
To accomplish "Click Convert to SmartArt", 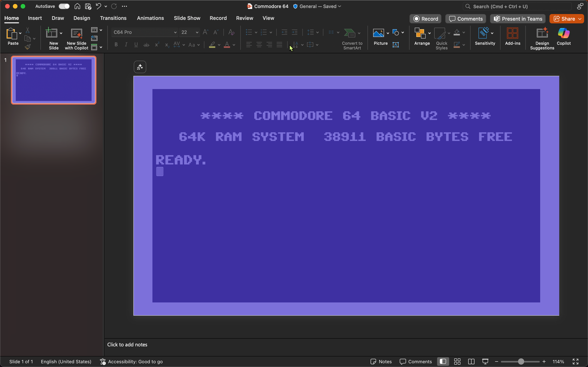I will tap(352, 39).
